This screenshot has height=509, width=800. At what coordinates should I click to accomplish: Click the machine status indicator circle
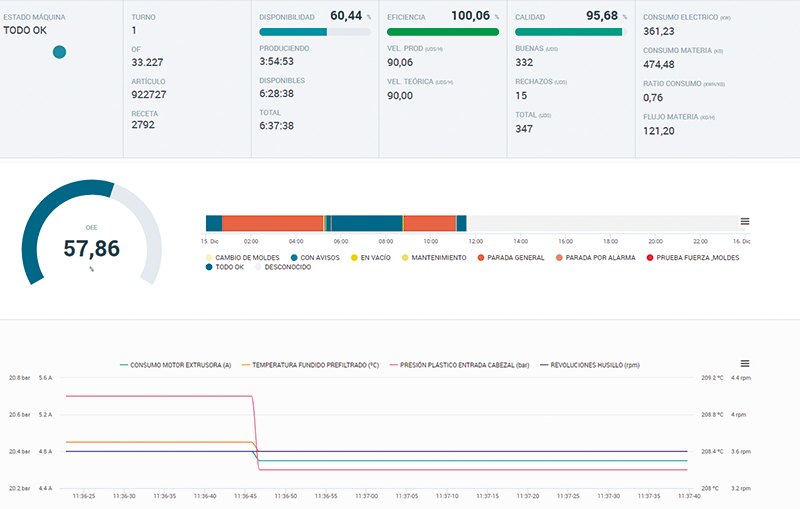tap(59, 52)
